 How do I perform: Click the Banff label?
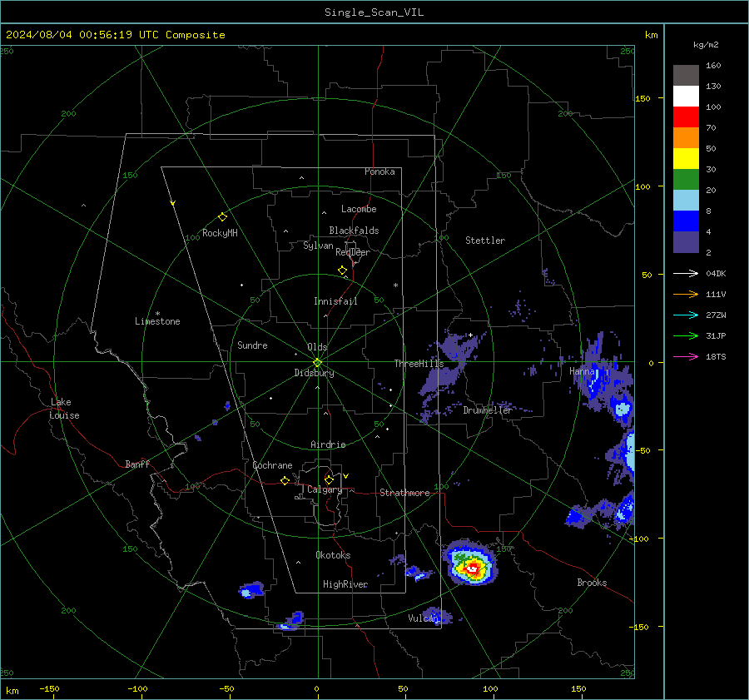pos(137,464)
